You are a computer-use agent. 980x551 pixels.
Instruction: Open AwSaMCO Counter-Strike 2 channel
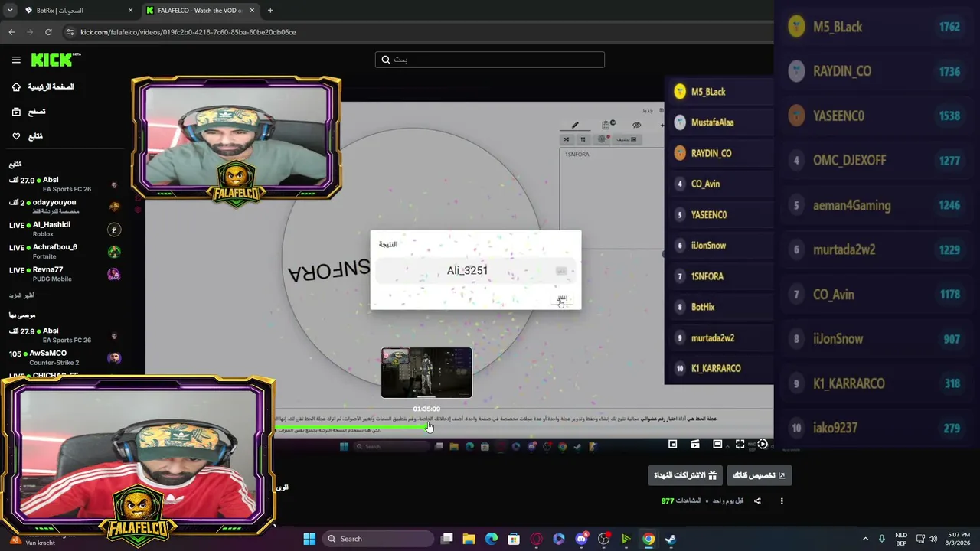64,357
